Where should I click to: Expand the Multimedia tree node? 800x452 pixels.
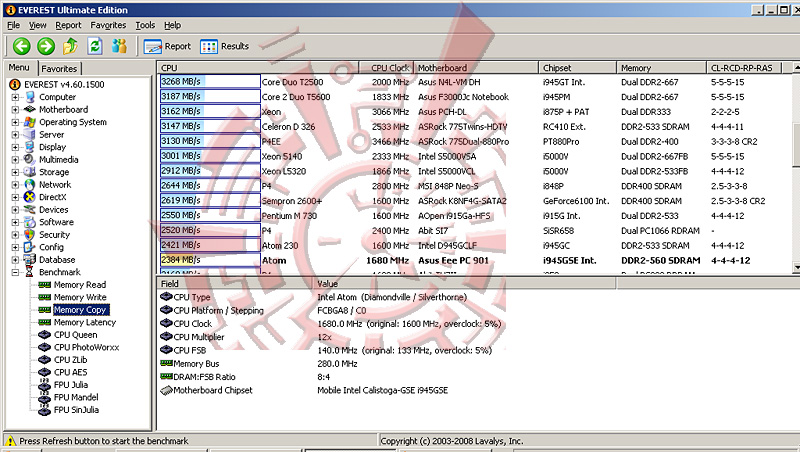(x=15, y=160)
